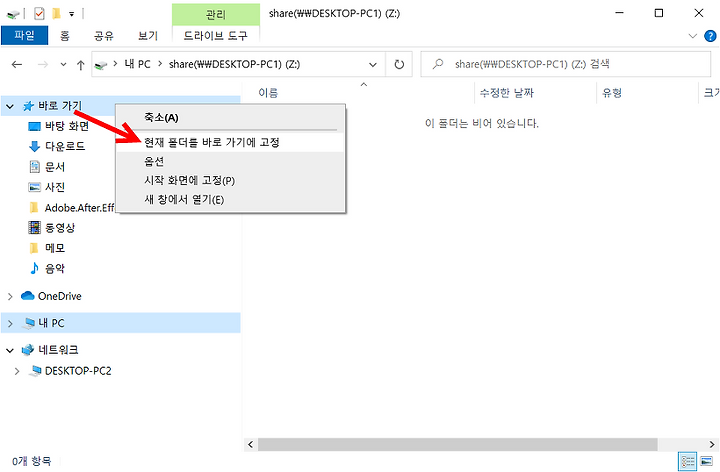This screenshot has height=472, width=720.
Task: Go back with the left arrow button
Action: pos(17,64)
